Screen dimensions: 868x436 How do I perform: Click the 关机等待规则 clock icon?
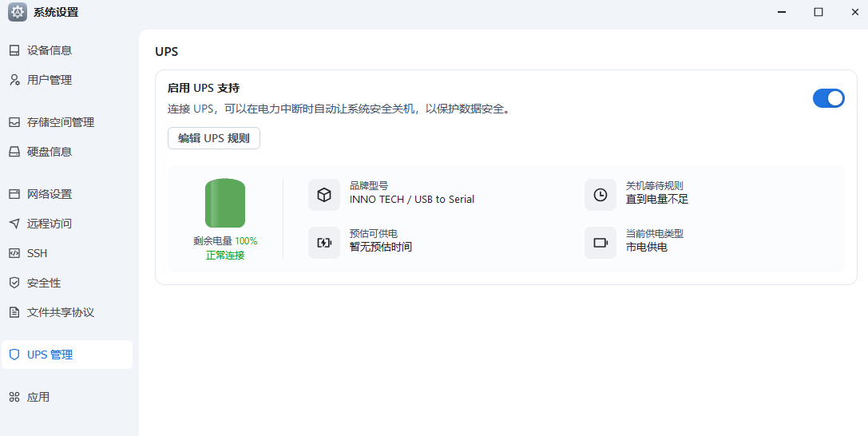(x=600, y=195)
